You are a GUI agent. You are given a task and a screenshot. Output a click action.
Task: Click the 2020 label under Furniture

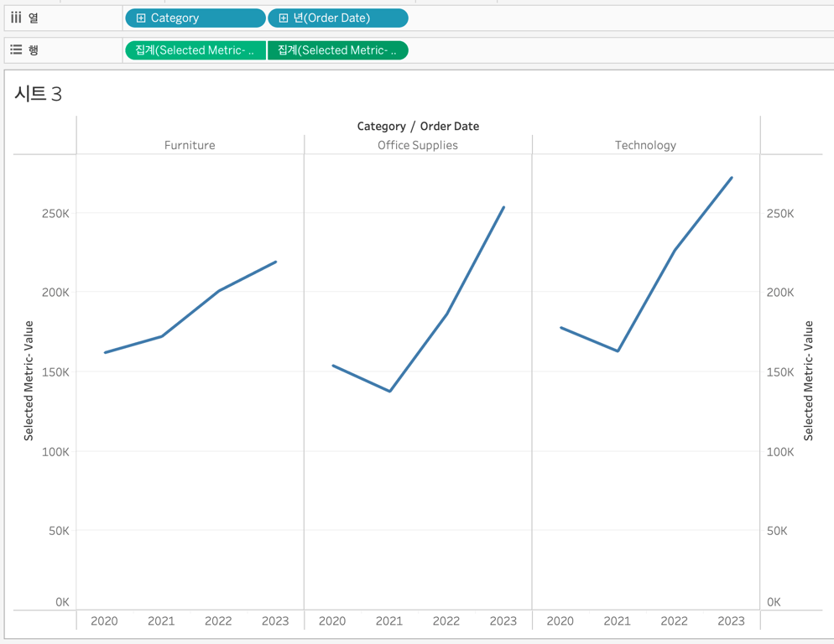point(104,621)
